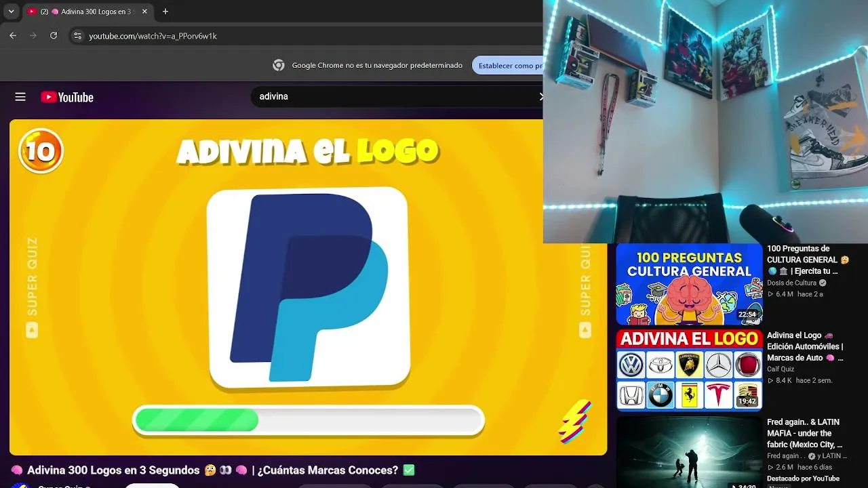Click the video player showing the PayPal logo

coord(309,287)
